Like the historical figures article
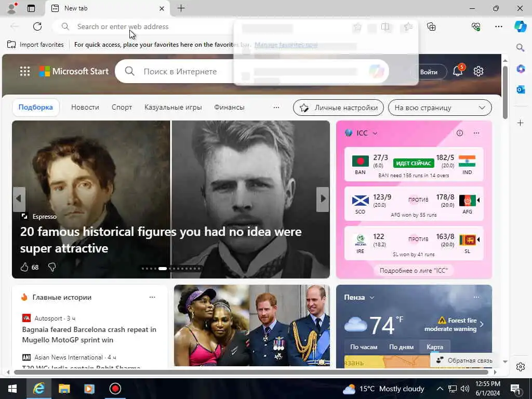532x399 pixels. click(x=24, y=268)
